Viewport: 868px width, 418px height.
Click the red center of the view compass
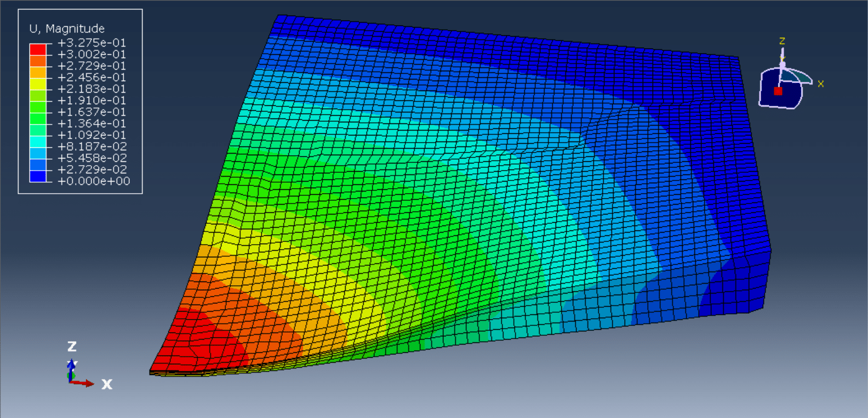pos(778,91)
